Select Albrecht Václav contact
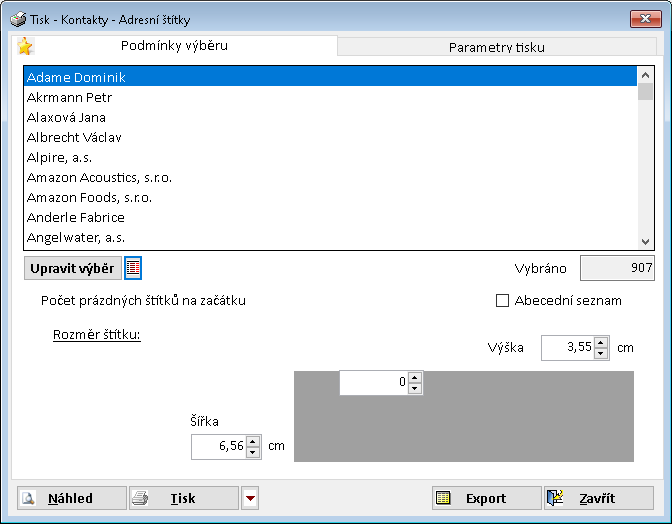The width and height of the screenshot is (672, 524). pyautogui.click(x=74, y=137)
